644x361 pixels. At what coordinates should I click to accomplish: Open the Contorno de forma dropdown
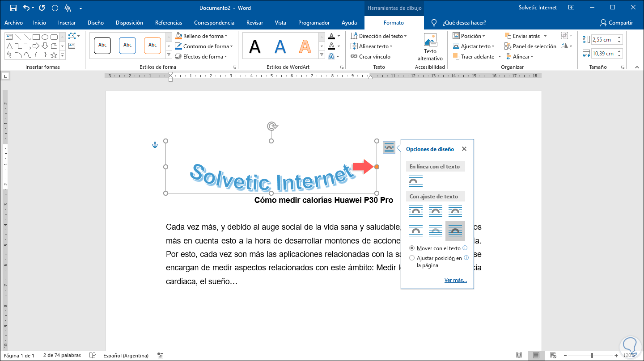coord(203,46)
